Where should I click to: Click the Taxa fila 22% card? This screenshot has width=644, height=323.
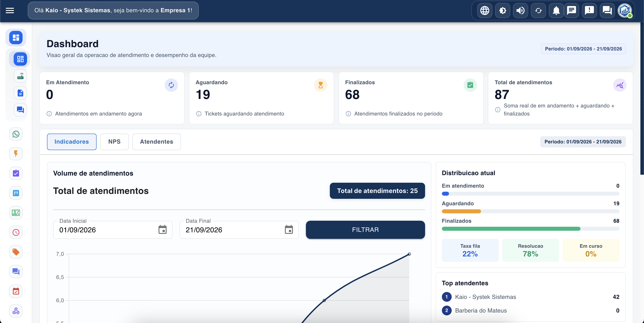tap(470, 250)
